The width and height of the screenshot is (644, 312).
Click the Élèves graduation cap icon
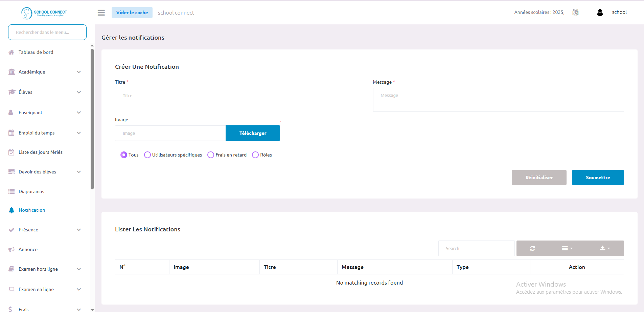coord(12,92)
